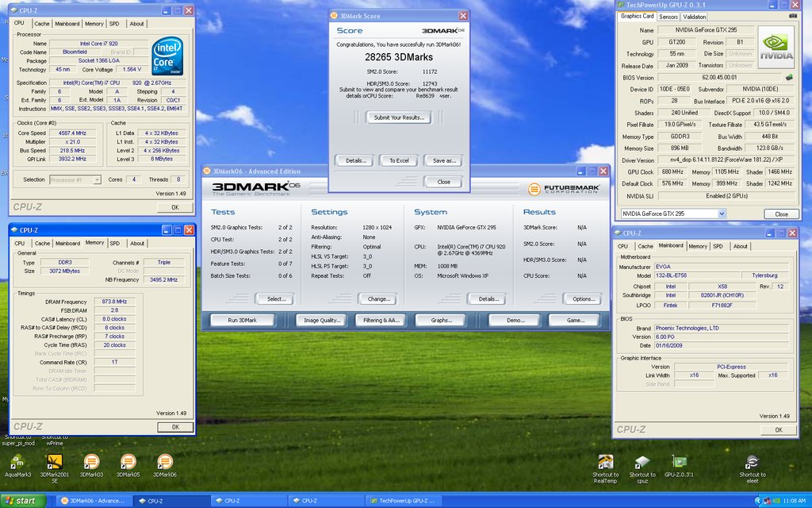This screenshot has width=812, height=508.
Task: Click the system clock showing 11:08 AM
Action: coord(795,501)
